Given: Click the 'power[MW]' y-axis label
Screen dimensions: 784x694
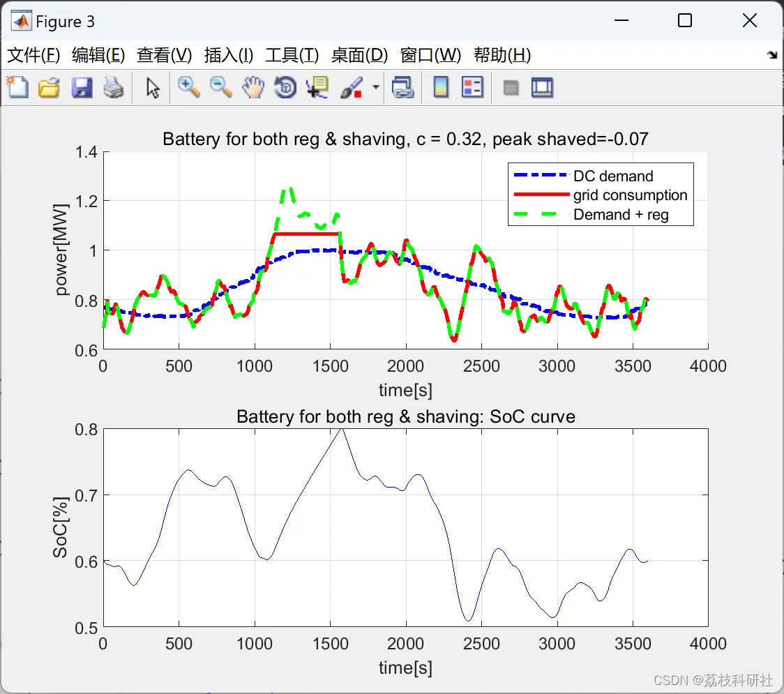Looking at the screenshot, I should [61, 250].
